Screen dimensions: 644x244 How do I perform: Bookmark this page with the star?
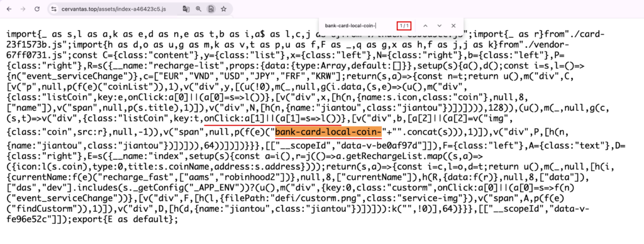click(223, 9)
